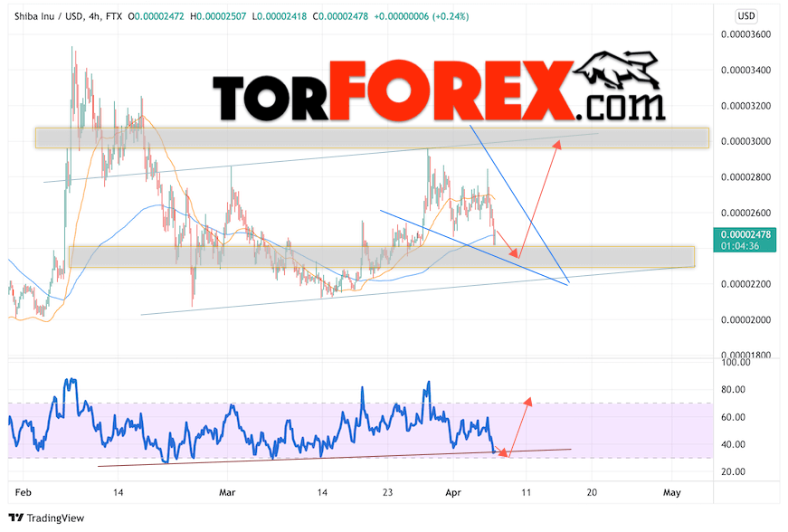Screen dimensions: 788x532
Task: Click the 0.00003600 price axis label
Action: [x=745, y=34]
